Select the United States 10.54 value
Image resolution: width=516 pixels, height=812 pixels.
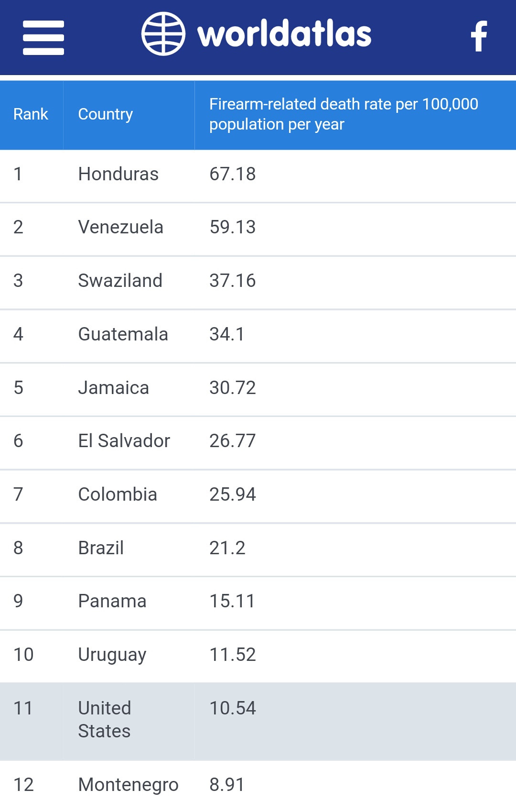coord(233,708)
